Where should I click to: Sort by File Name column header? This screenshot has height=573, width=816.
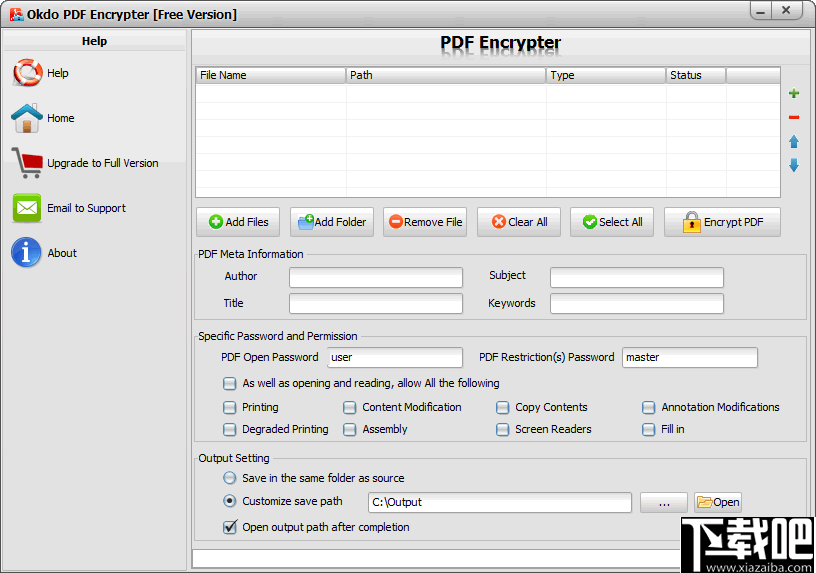271,75
